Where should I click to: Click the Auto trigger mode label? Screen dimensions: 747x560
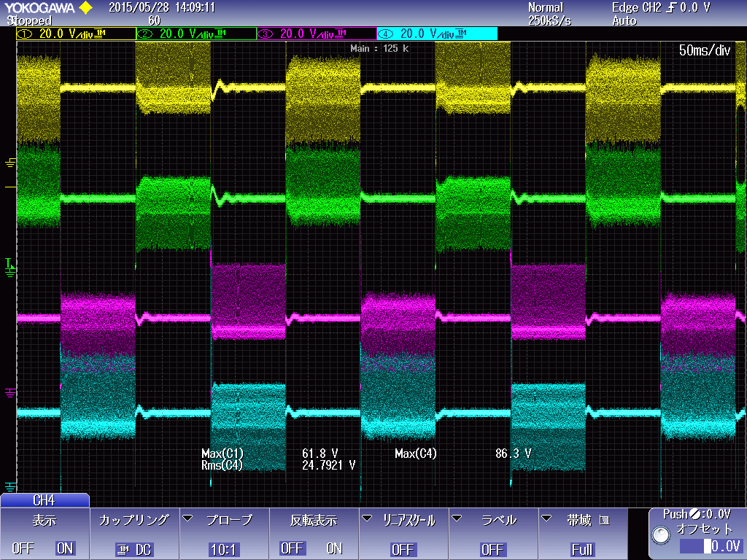(624, 20)
